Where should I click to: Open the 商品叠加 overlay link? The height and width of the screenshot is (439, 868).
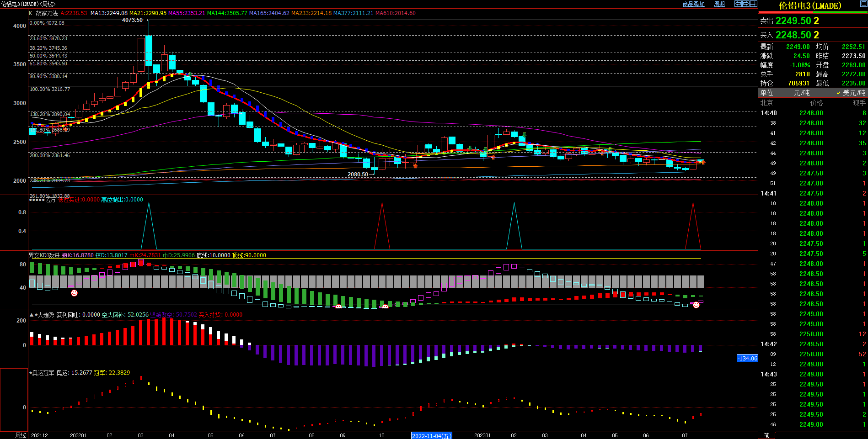(x=693, y=4)
